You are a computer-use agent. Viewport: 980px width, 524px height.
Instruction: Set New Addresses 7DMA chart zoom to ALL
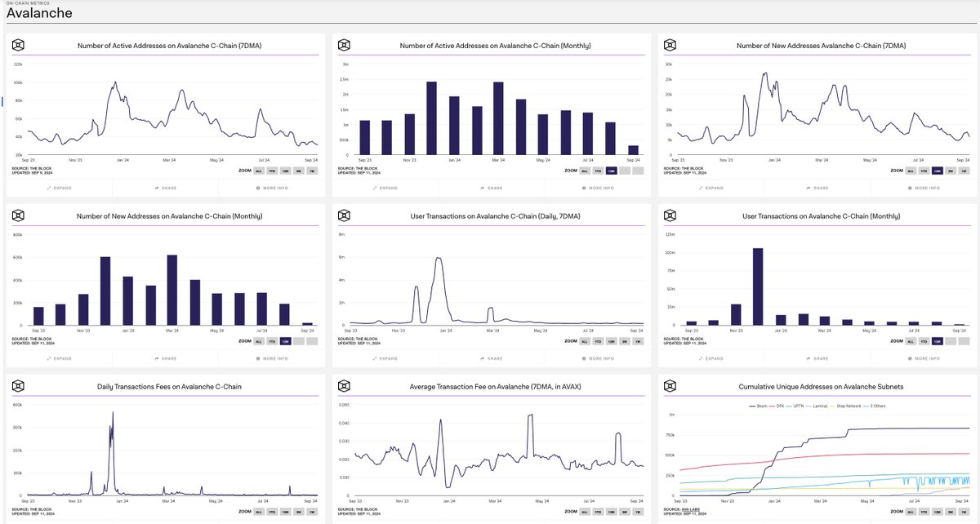[909, 171]
